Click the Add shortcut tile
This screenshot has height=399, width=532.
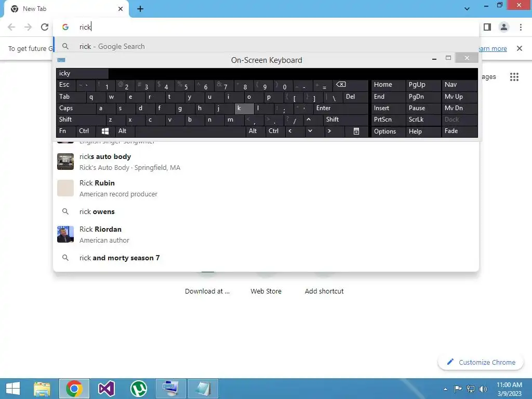(324, 291)
